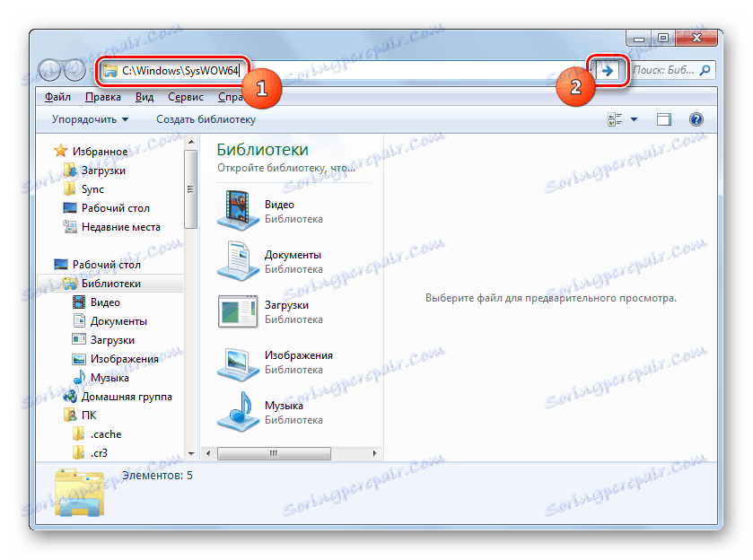The image size is (753, 560).
Task: Click the change view icon
Action: pos(615,119)
